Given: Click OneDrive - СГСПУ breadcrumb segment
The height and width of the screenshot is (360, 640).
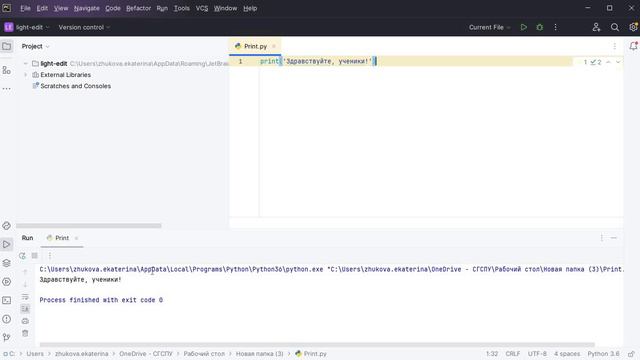Looking at the screenshot, I should pos(146,354).
